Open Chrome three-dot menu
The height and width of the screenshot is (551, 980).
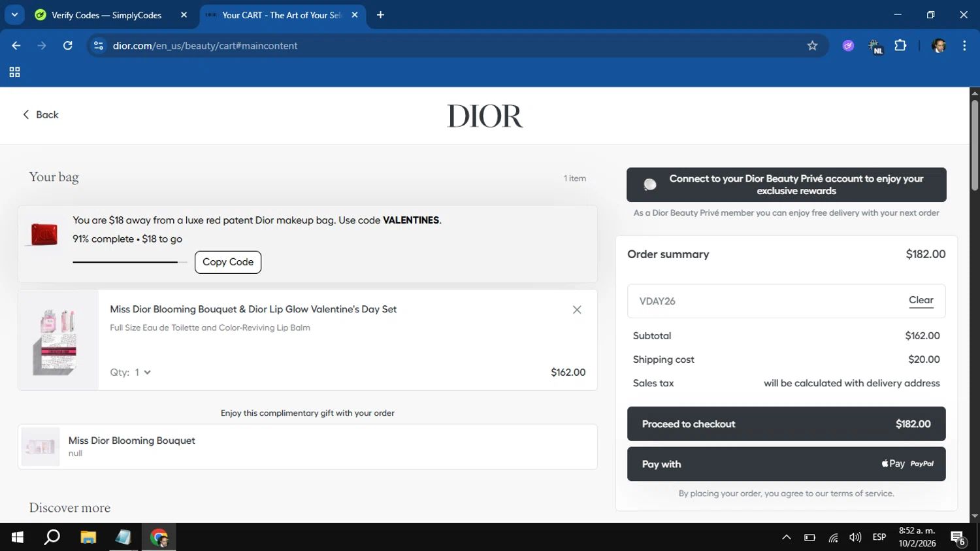964,46
